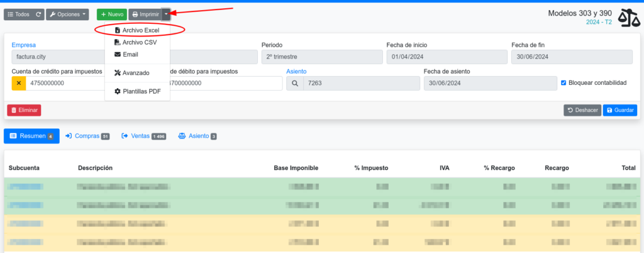644x253 pixels.
Task: Click the yellow X clear button for credit account
Action: (19, 83)
